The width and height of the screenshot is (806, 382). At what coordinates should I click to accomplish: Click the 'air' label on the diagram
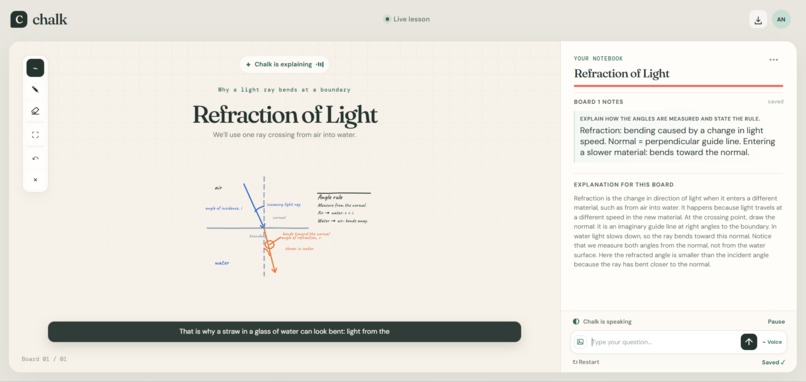(218, 188)
